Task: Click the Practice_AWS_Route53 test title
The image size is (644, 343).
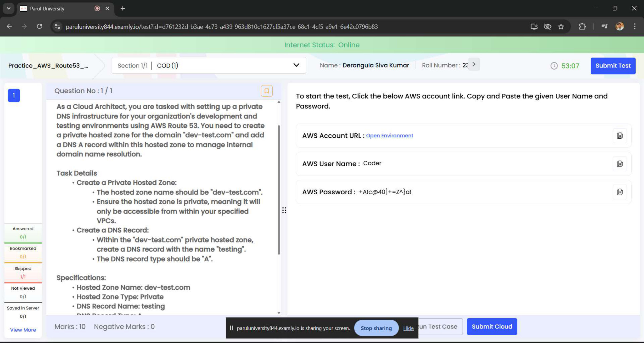Action: point(48,65)
